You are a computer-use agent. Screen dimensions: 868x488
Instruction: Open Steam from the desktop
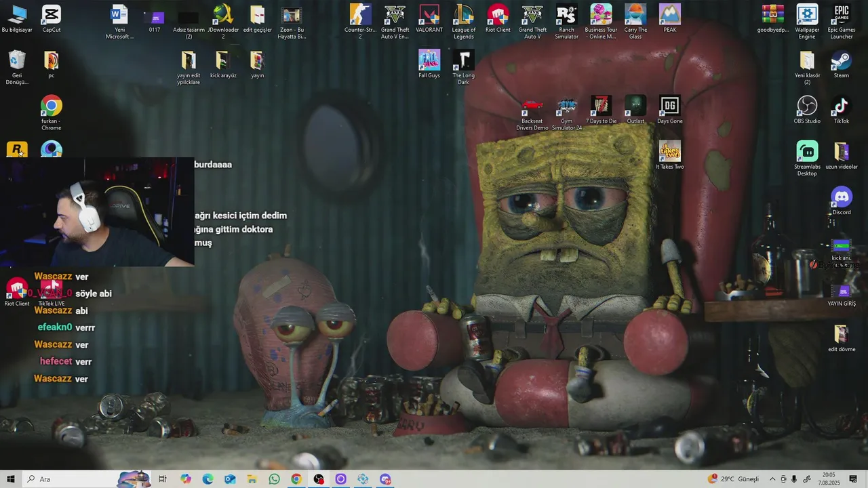(x=842, y=65)
